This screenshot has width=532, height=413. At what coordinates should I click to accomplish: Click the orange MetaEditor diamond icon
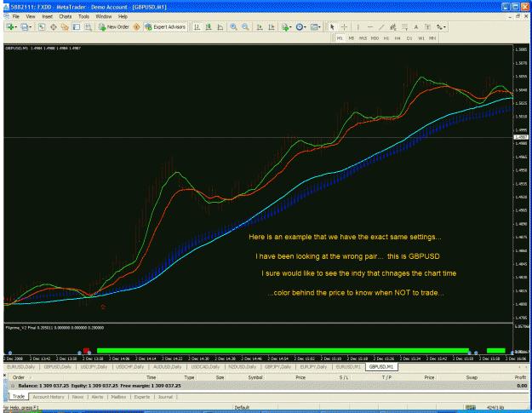point(137,26)
